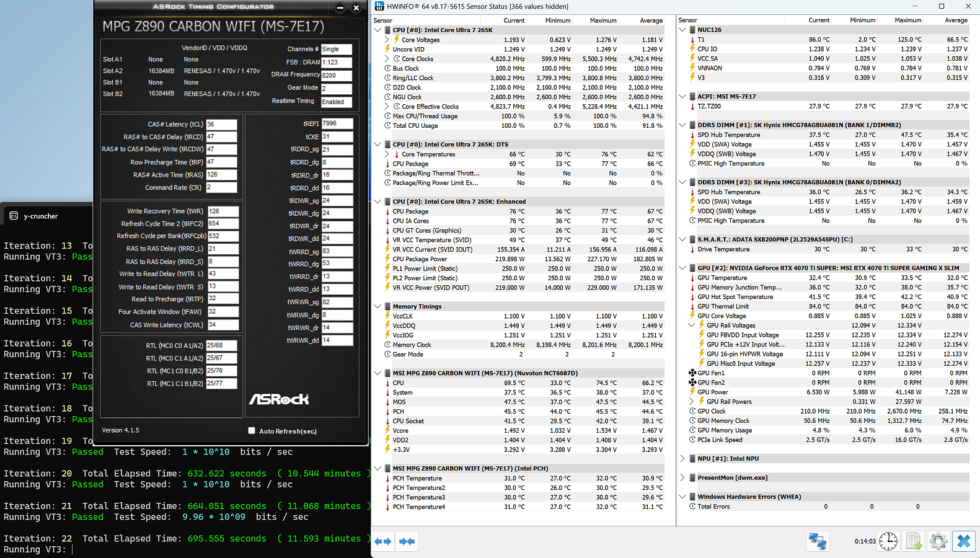Reset min/max values with clock icon
This screenshot has height=558, width=980.
(888, 541)
